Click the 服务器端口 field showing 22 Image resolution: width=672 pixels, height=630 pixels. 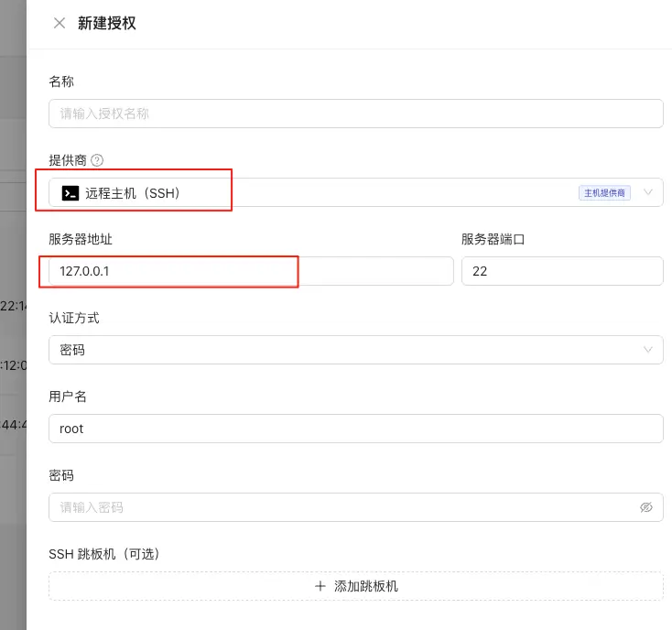click(x=561, y=271)
